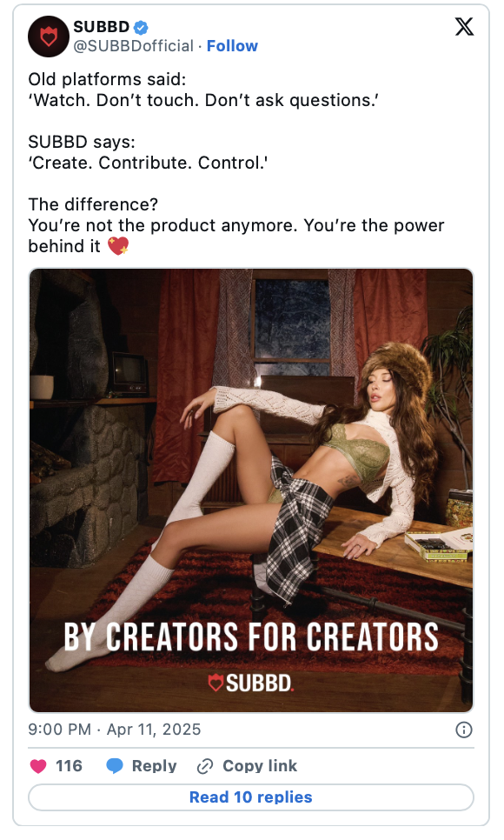Click the SUBBD shield logo in image
Screen dimensions: 504x840
click(x=216, y=683)
